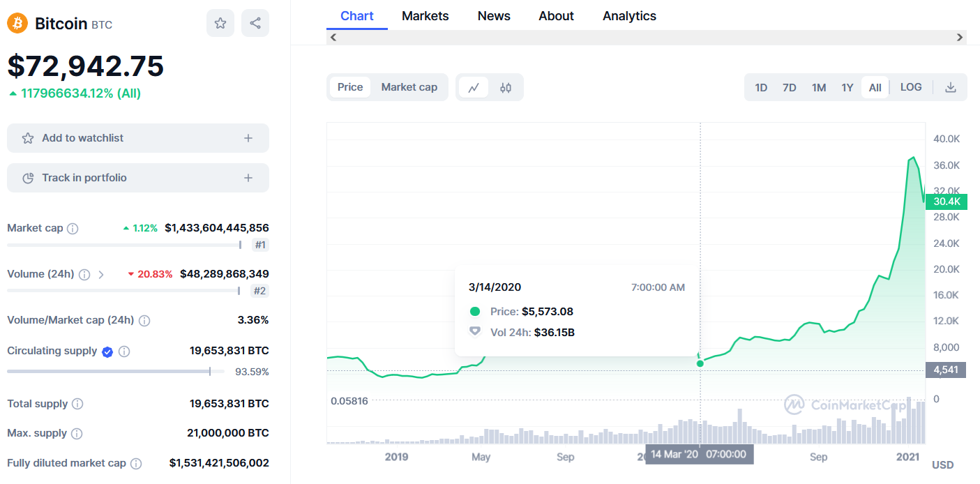Click Volume (24h) info icon
Screen dimensions: 980x484
(84, 275)
